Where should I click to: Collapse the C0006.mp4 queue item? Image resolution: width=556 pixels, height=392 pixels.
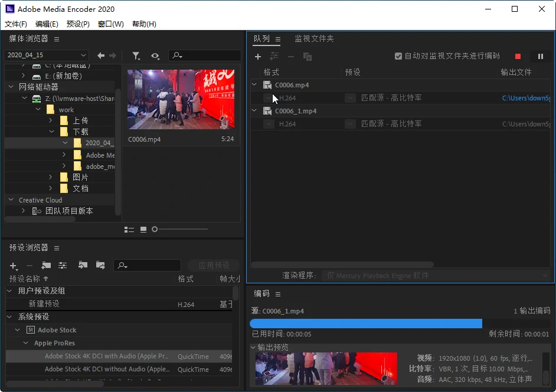click(254, 85)
